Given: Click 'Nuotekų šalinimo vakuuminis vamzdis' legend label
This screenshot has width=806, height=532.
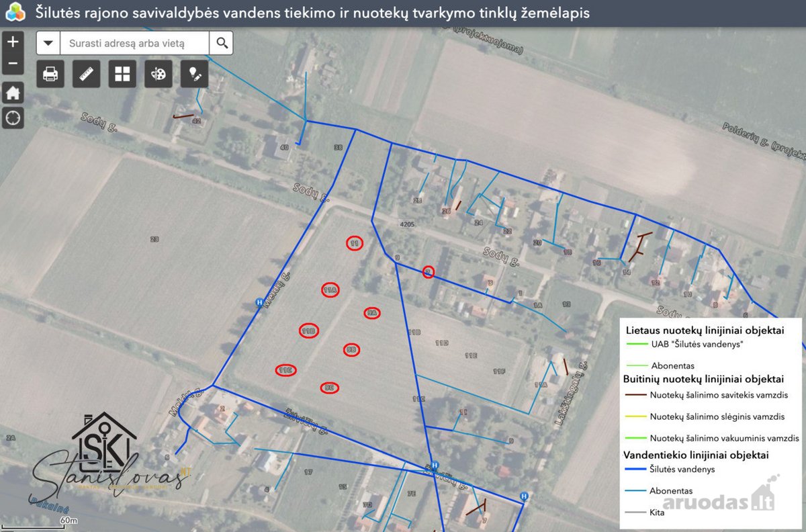Looking at the screenshot, I should click(x=724, y=438).
